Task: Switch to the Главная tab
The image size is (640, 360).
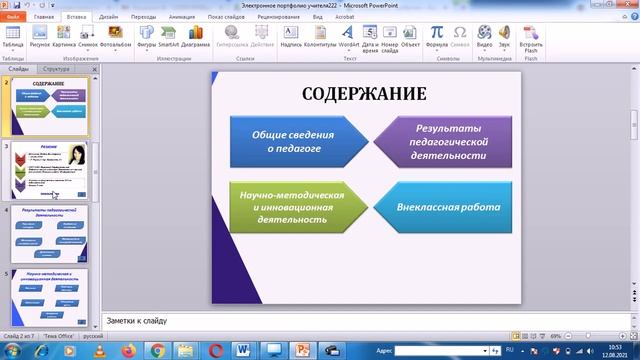Action: point(44,17)
